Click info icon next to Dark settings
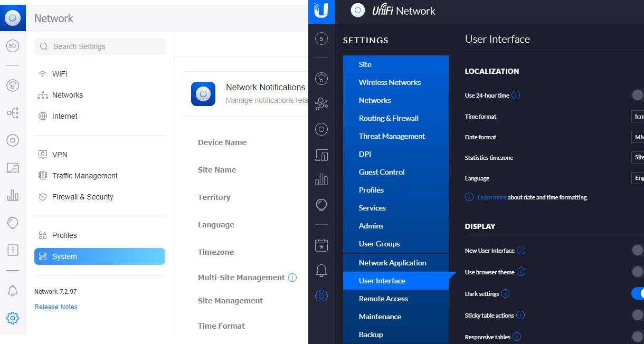644x344 pixels. click(505, 293)
